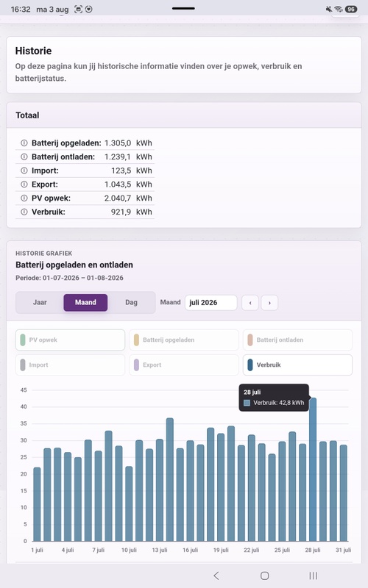Click the Verbruik 42,8 kWh tooltip
The width and height of the screenshot is (368, 588).
point(274,398)
